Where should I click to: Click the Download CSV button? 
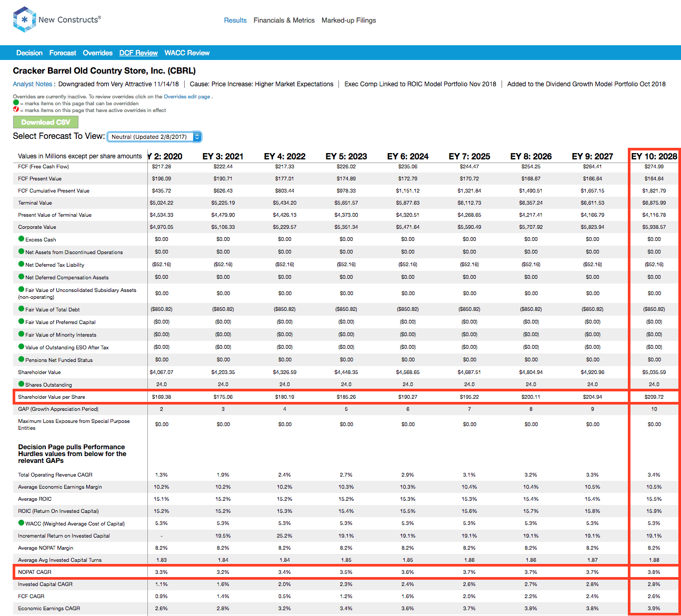click(46, 122)
